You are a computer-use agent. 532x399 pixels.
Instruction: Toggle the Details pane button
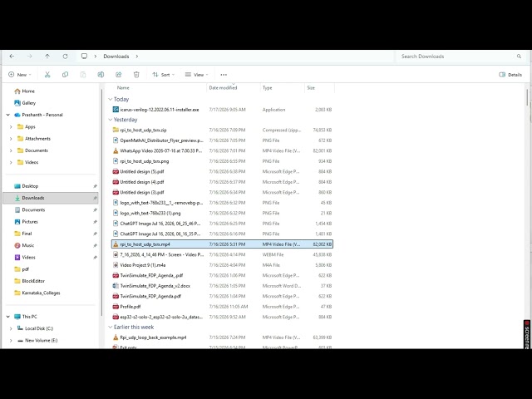[x=510, y=75]
